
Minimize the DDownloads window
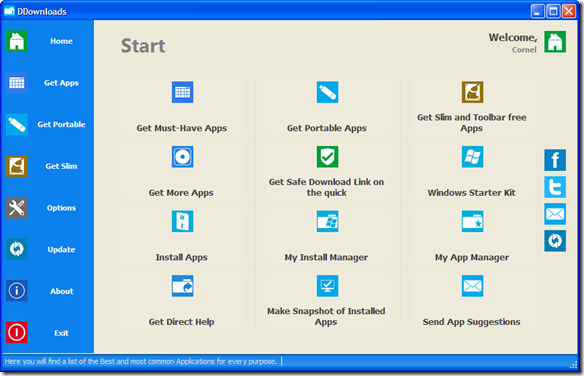537,11
